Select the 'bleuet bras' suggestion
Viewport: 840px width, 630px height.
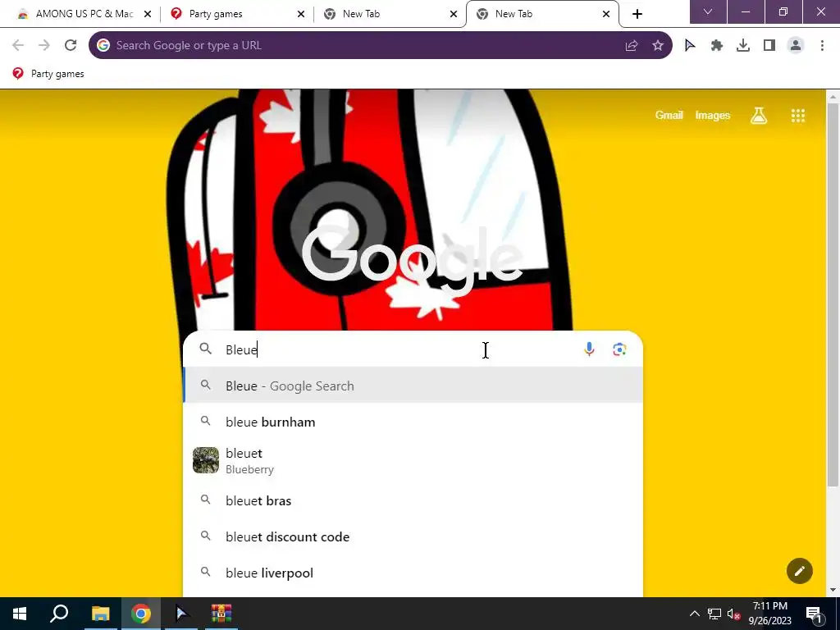tap(413, 500)
